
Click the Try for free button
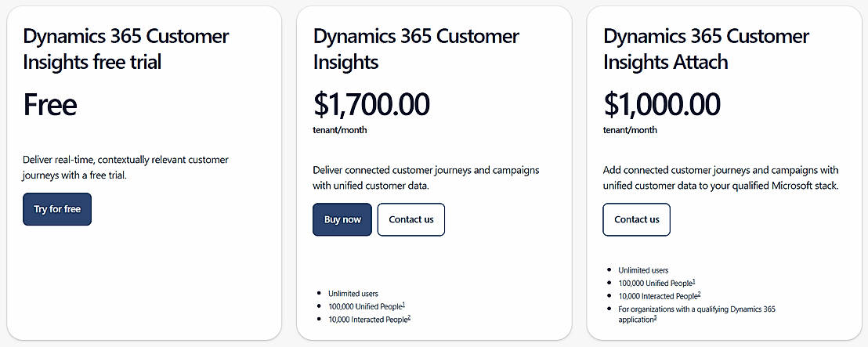point(57,209)
